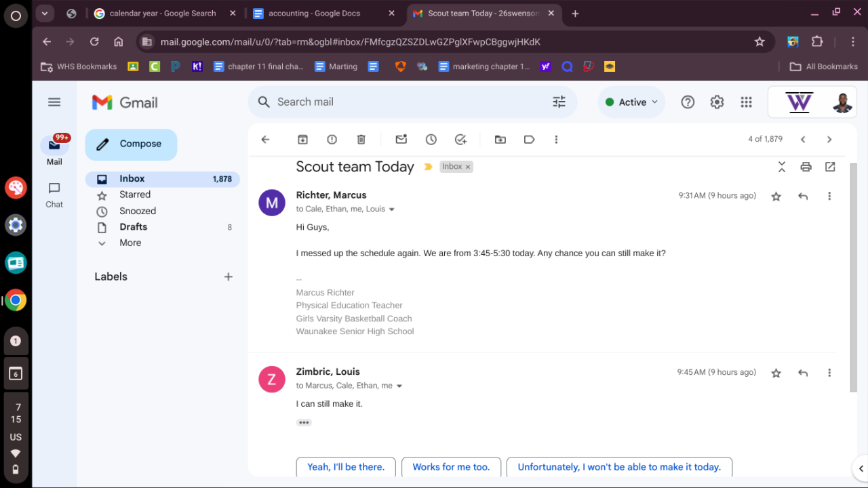The height and width of the screenshot is (488, 868).
Task: Open the Inbox folder
Action: tap(162, 179)
